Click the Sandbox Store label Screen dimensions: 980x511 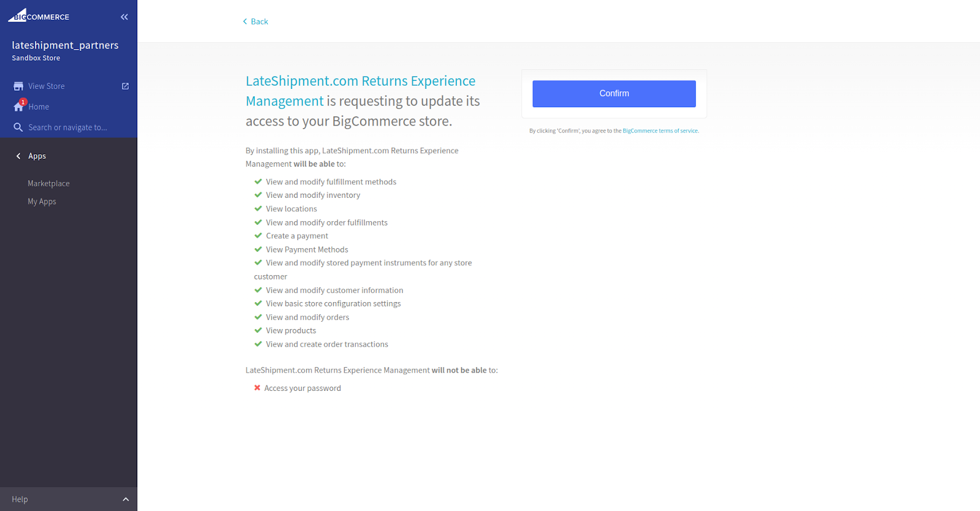pos(36,58)
